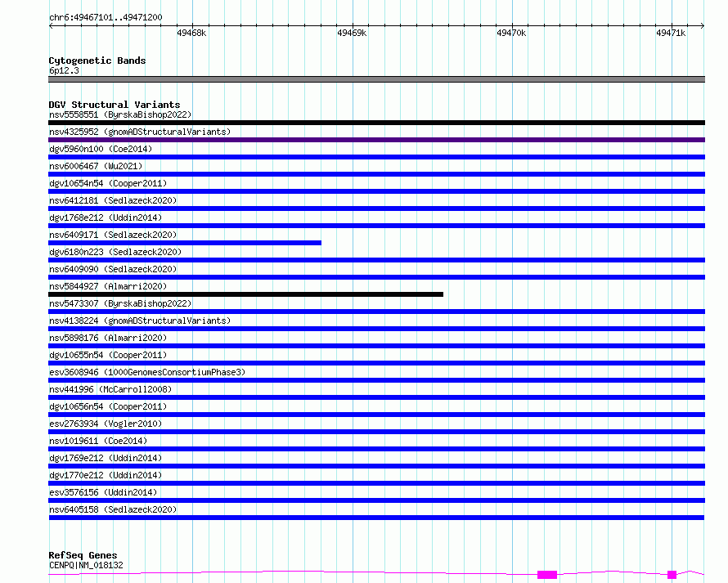Click the 49470k ruler tick label

[511, 33]
